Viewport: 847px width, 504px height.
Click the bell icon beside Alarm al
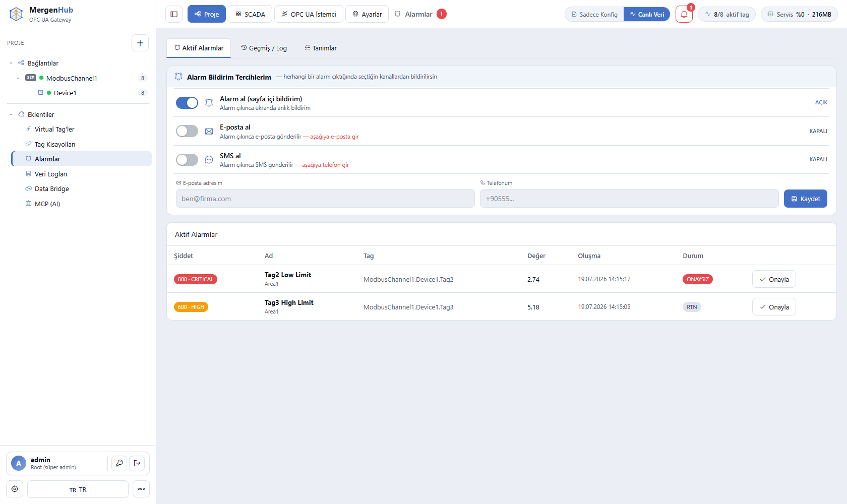tap(209, 103)
